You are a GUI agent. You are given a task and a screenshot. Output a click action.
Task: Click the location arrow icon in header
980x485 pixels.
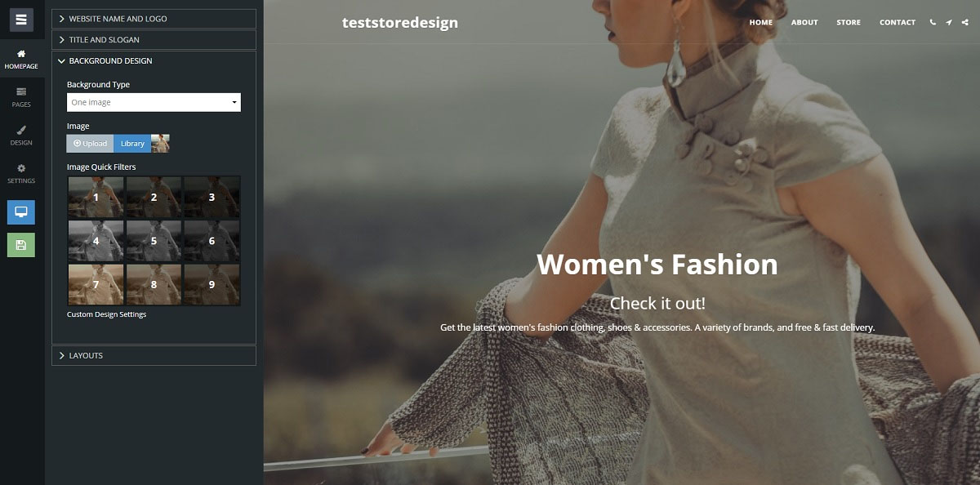point(949,22)
